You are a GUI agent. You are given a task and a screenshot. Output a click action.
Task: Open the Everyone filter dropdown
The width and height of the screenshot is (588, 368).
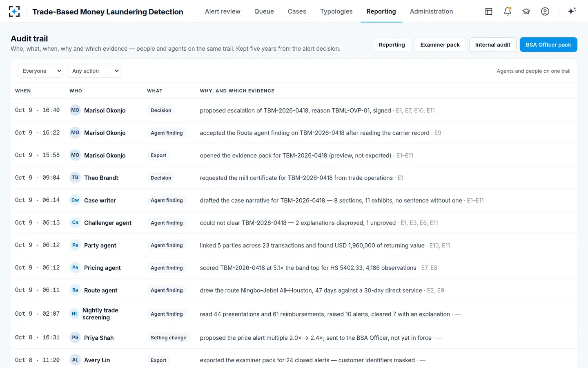(40, 71)
